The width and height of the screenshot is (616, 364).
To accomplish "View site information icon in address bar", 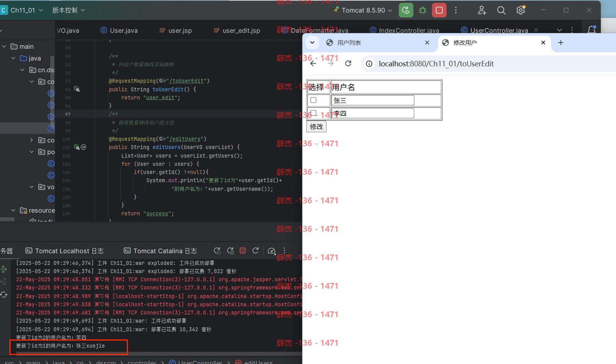I will coord(369,64).
